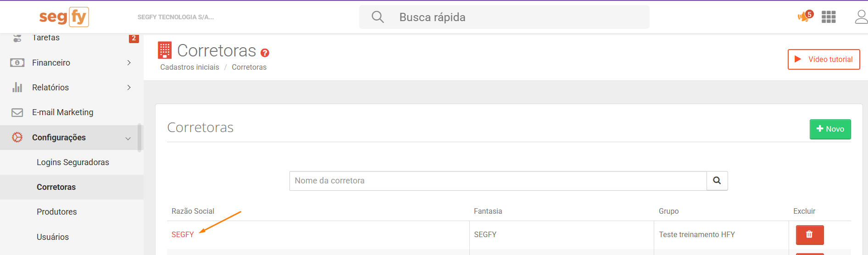Collapse the Configurações section
Image resolution: width=868 pixels, height=255 pixels.
[128, 138]
